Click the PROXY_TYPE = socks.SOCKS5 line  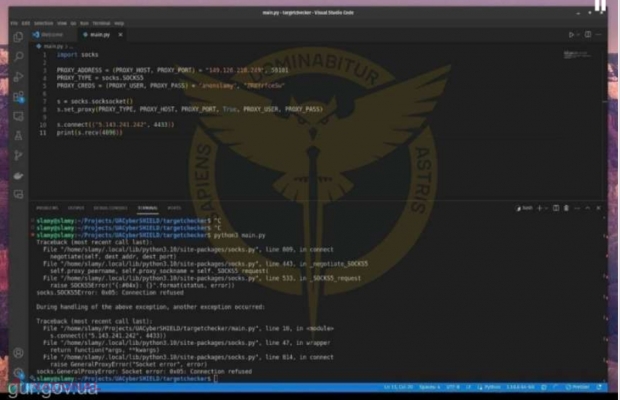click(100, 78)
